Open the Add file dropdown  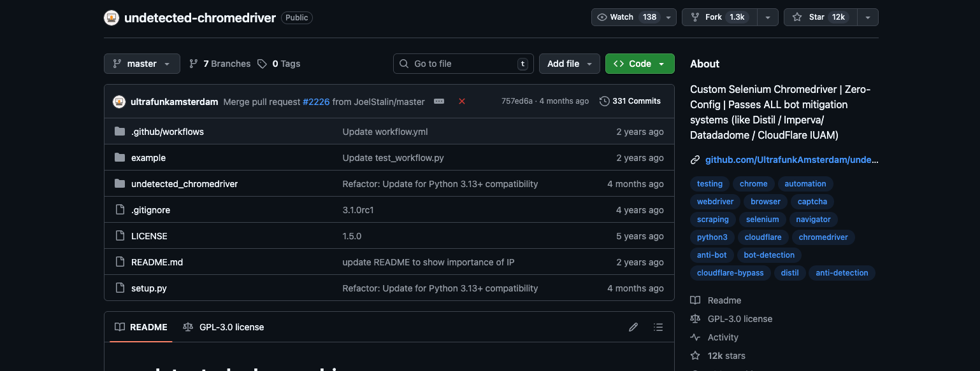569,63
